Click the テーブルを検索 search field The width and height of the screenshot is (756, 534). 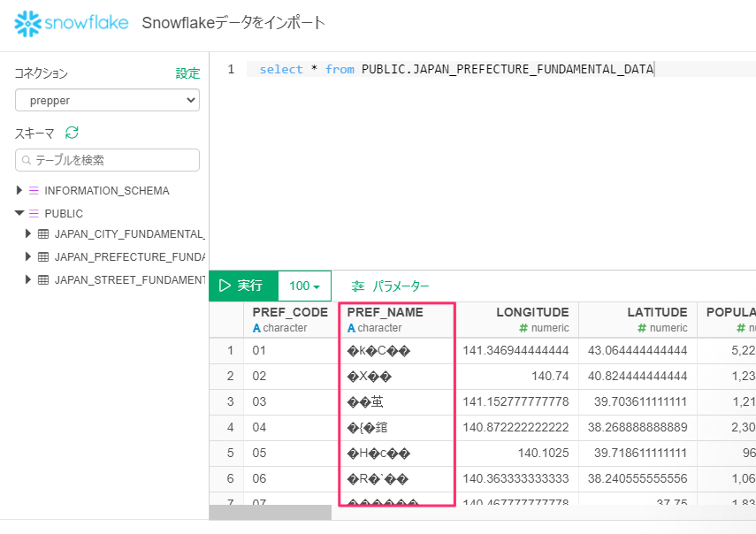108,160
